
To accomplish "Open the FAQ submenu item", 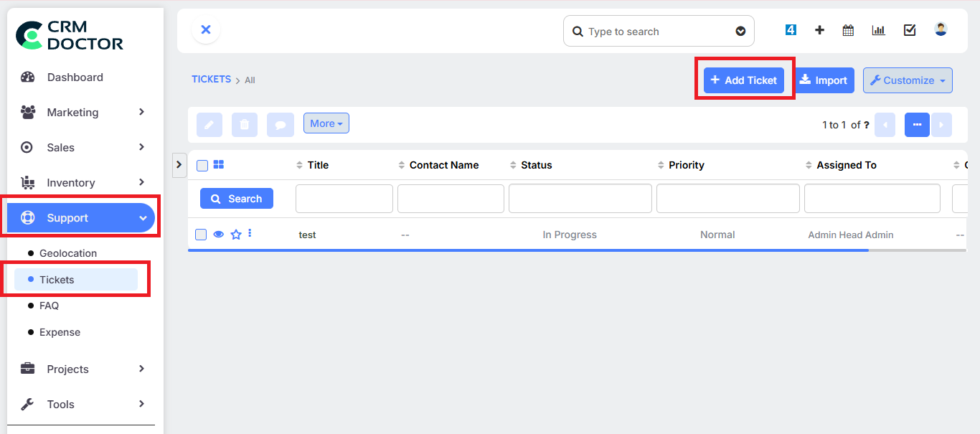I will click(49, 306).
